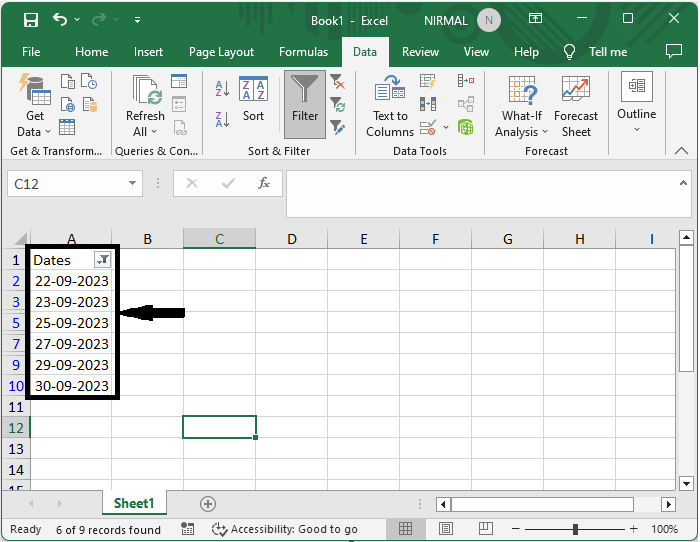Viewport: 700px width, 542px height.
Task: Switch to the Home tab
Action: click(x=92, y=52)
